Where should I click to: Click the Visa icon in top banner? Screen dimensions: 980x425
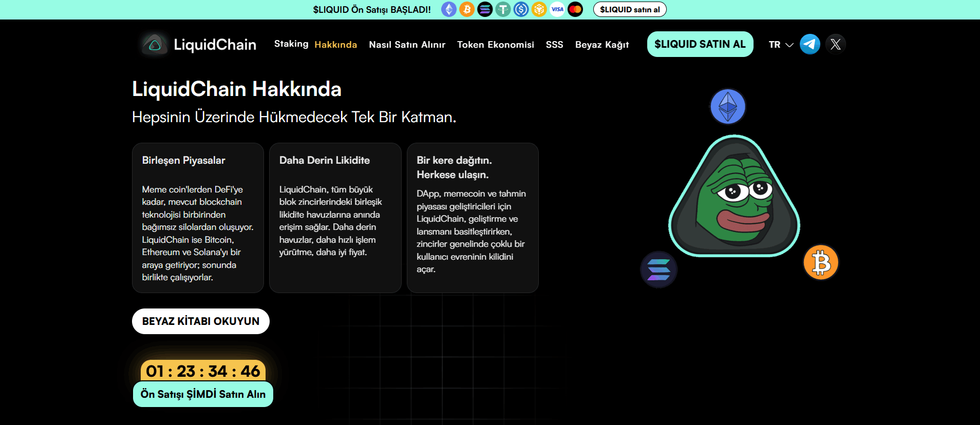click(x=557, y=9)
